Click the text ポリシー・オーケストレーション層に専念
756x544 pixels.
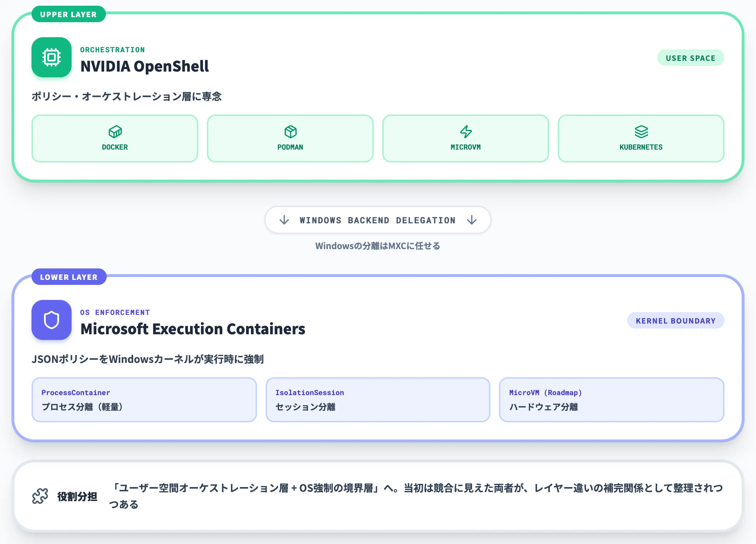[127, 96]
